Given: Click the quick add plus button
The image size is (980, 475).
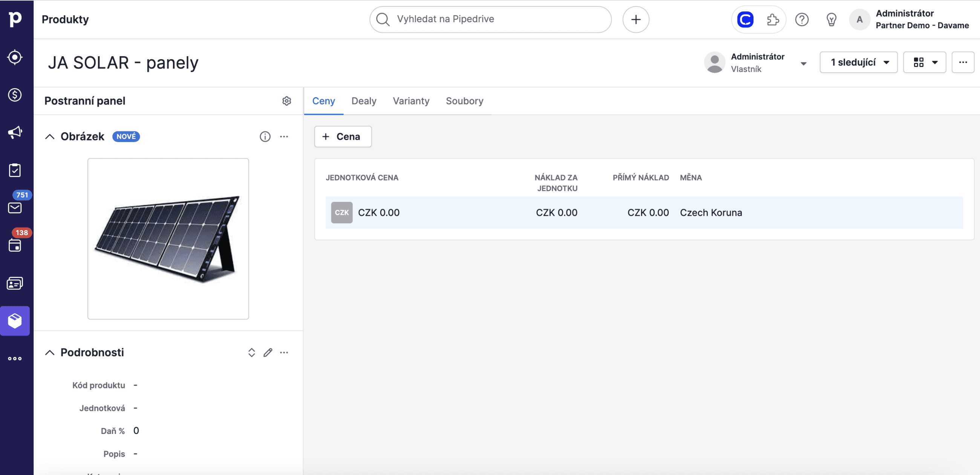Looking at the screenshot, I should [635, 19].
